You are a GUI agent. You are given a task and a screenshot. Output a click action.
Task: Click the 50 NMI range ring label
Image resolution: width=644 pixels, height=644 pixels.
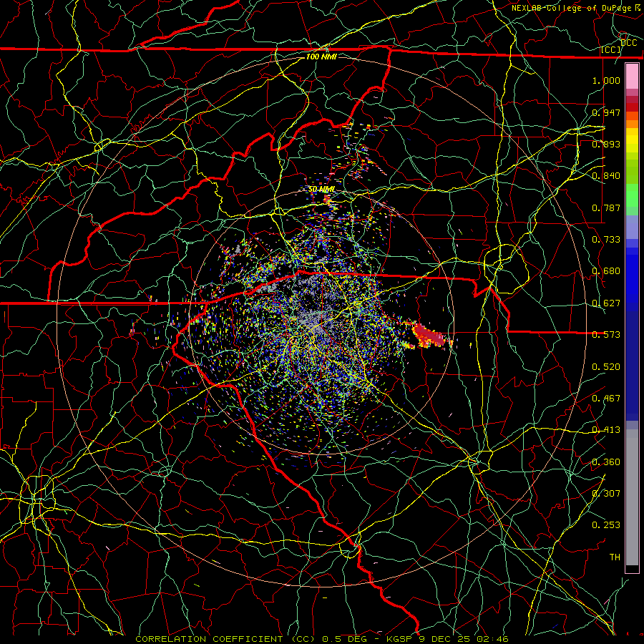pos(321,189)
